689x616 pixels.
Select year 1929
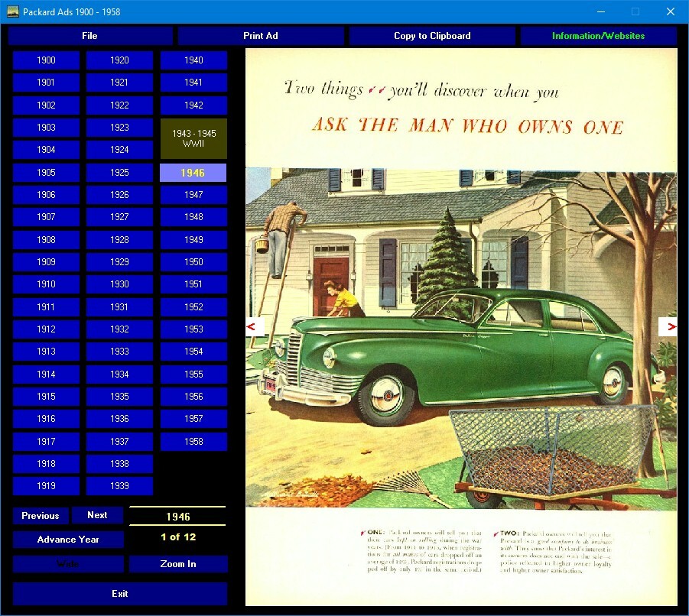(x=119, y=262)
